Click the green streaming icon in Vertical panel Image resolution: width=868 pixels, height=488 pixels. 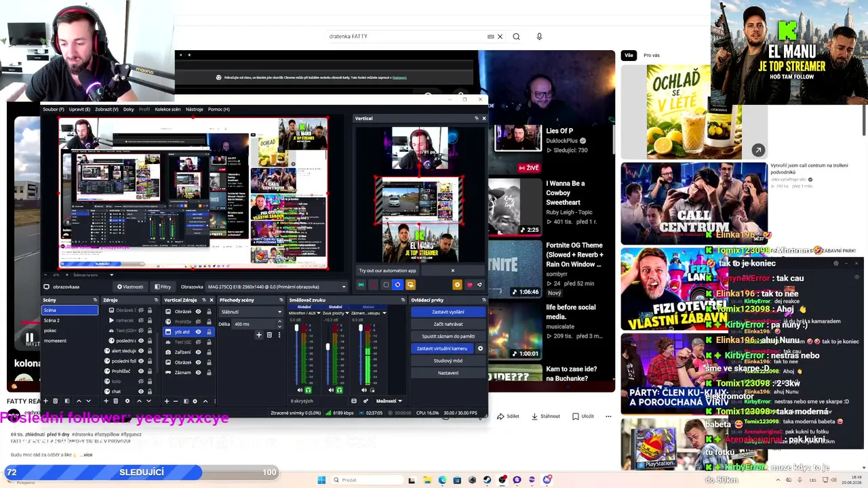pos(361,285)
